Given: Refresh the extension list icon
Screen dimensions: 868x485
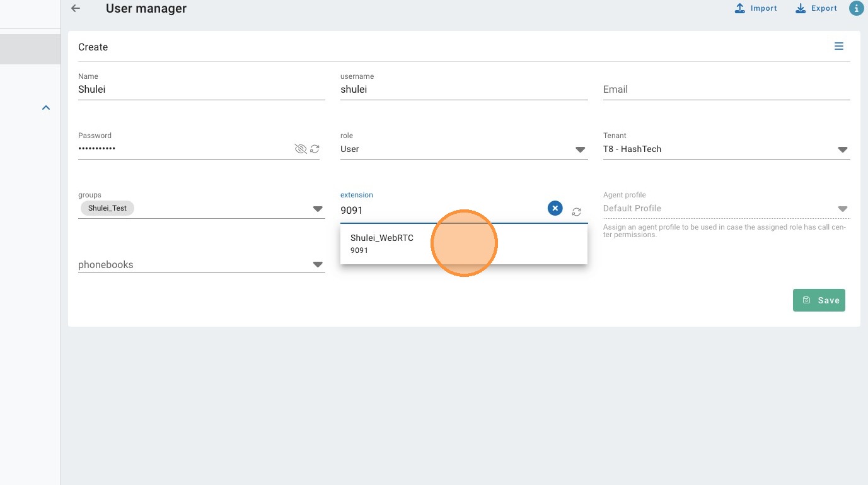Looking at the screenshot, I should pos(577,212).
